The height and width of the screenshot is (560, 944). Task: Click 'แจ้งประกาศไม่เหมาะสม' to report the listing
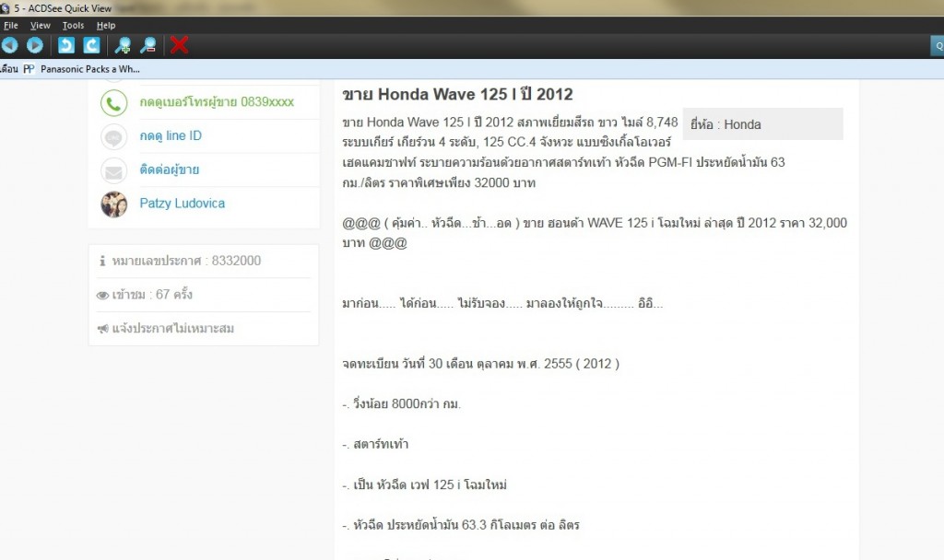(x=172, y=329)
